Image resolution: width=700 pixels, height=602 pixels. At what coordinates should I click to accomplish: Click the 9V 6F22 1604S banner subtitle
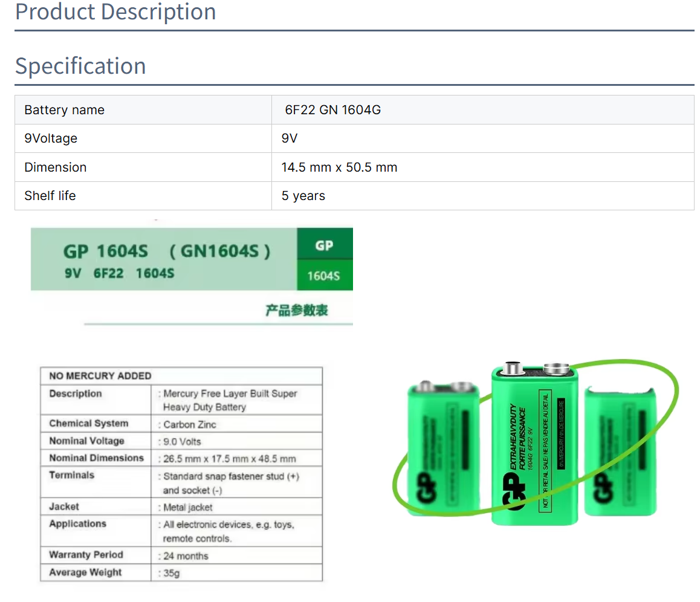point(119,273)
